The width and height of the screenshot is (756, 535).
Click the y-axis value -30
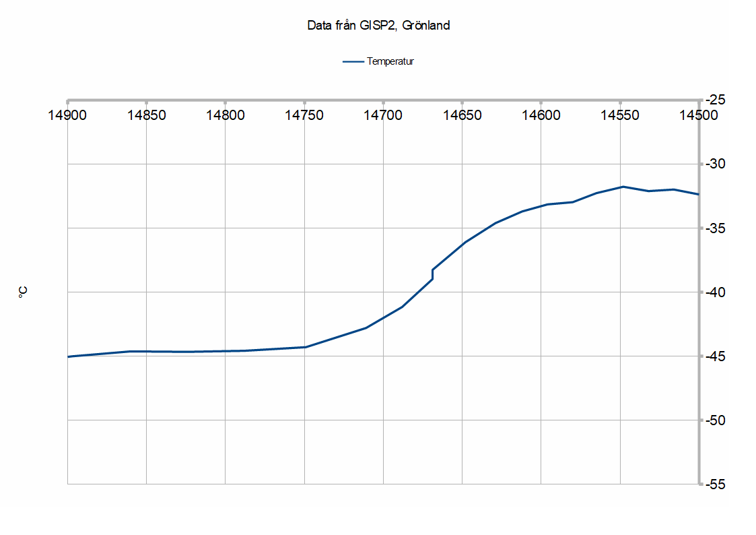pos(716,164)
